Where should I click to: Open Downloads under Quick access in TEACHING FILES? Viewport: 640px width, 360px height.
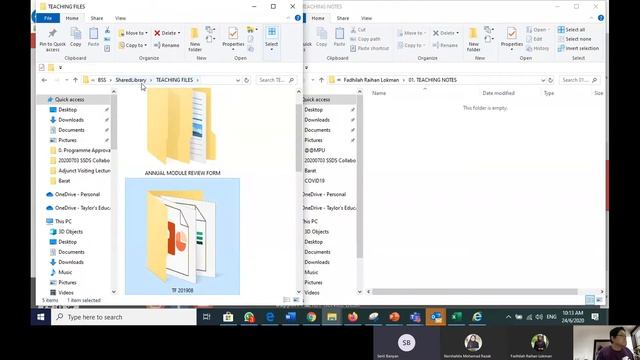[x=71, y=120]
